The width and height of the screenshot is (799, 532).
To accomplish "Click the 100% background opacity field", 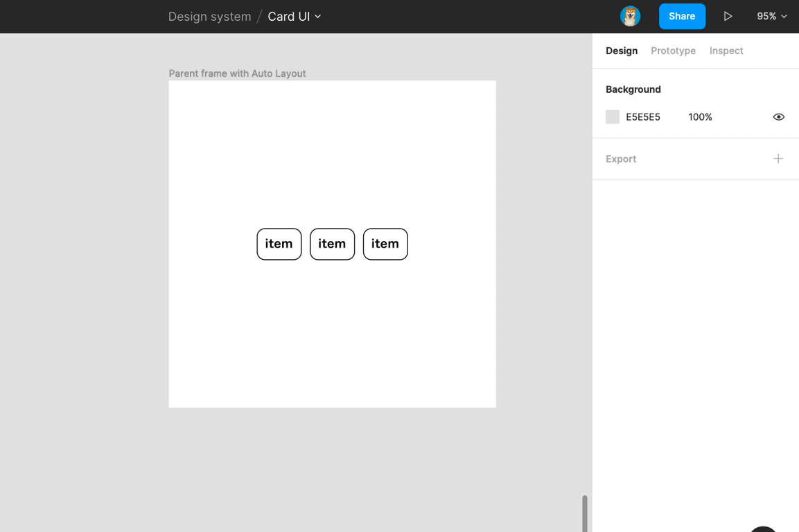I will 700,117.
